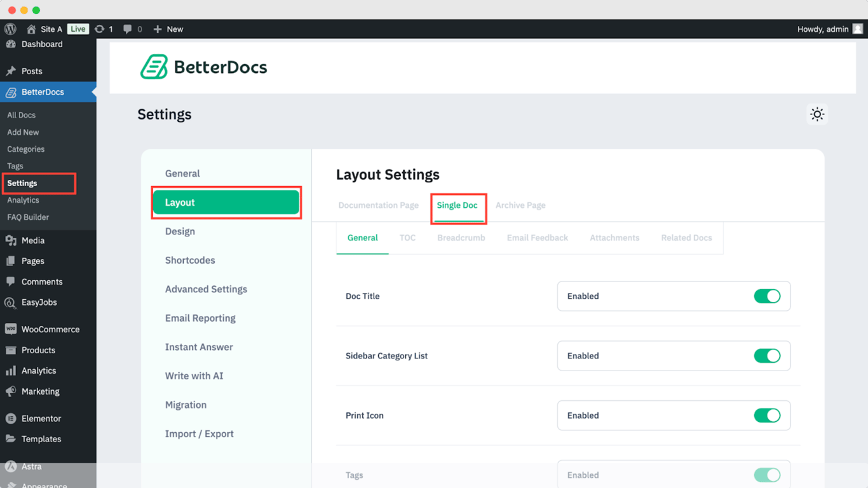The height and width of the screenshot is (488, 868).
Task: Click the Sidebar Category List label
Action: [386, 356]
